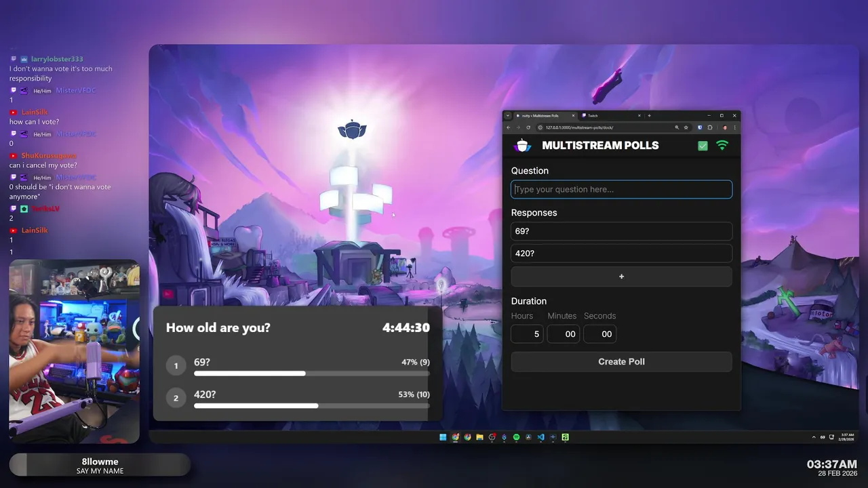Open the browser three-dot menu
Screen dimensions: 868x488
coord(734,127)
